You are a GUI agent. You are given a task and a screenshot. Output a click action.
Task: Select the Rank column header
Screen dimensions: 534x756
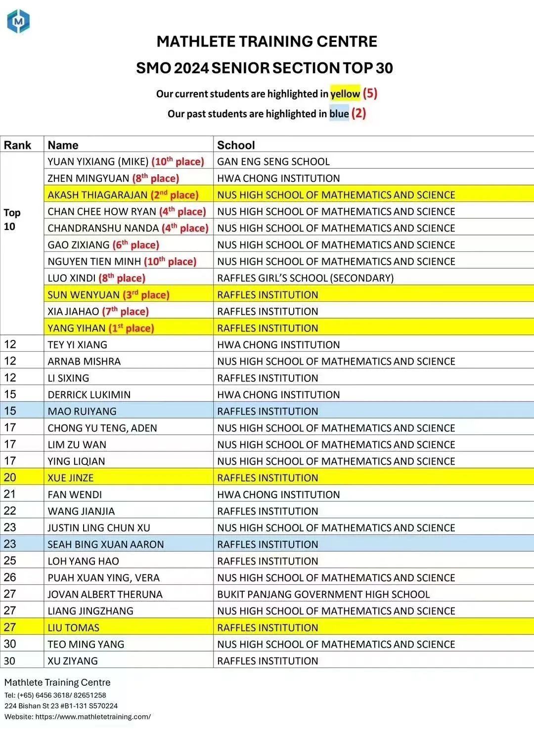coord(22,144)
